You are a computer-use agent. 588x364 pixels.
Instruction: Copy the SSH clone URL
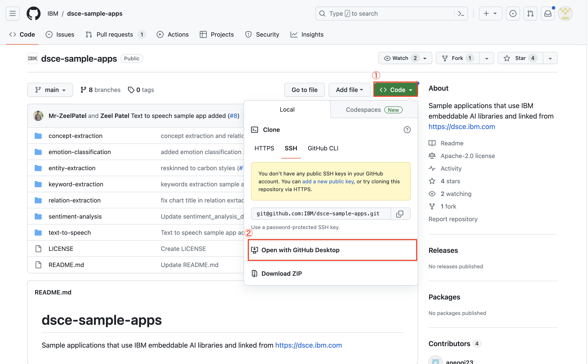pyautogui.click(x=400, y=214)
